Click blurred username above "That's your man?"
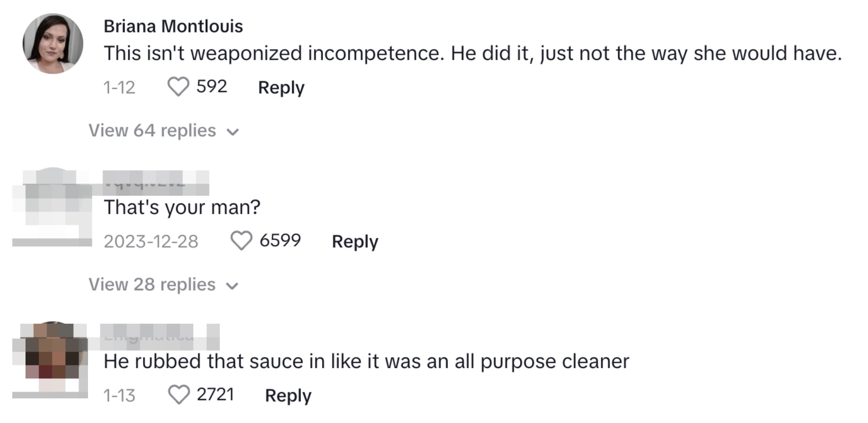 [156, 183]
